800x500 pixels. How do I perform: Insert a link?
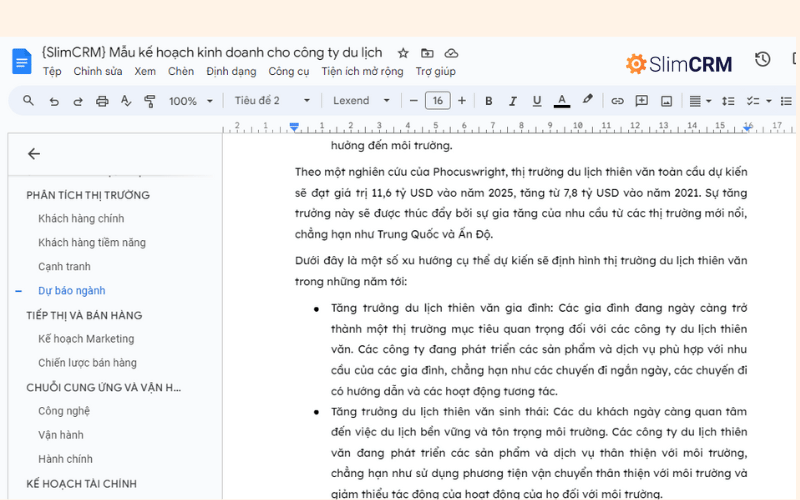click(x=617, y=101)
